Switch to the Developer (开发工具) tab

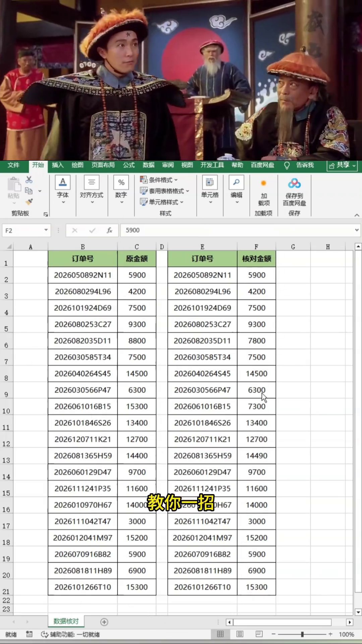pyautogui.click(x=212, y=165)
